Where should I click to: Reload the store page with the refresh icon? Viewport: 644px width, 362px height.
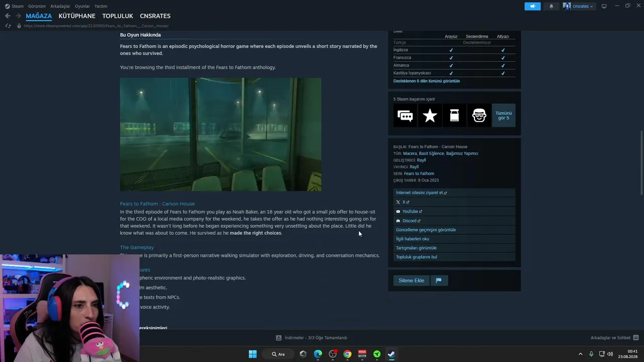point(8,26)
